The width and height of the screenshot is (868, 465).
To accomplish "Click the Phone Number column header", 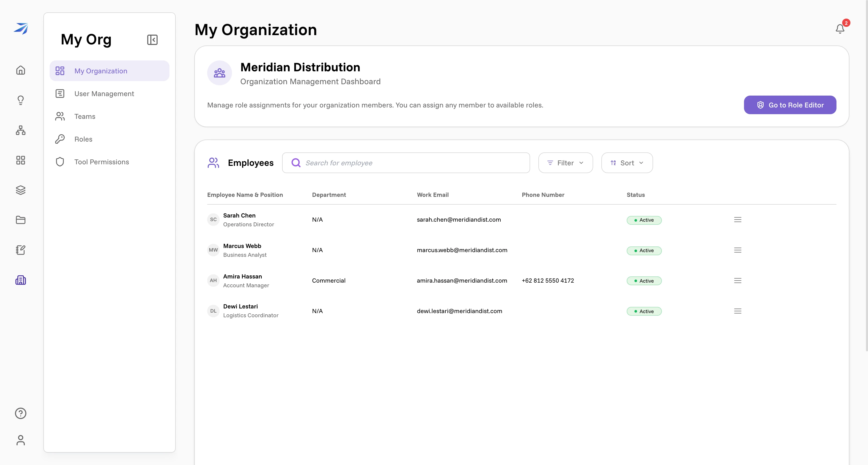I will (x=543, y=195).
